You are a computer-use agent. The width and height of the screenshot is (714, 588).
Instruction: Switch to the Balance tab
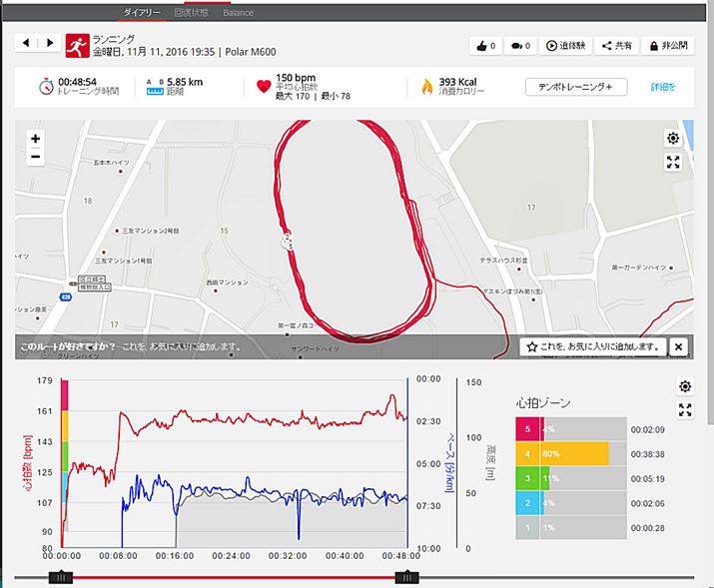238,13
